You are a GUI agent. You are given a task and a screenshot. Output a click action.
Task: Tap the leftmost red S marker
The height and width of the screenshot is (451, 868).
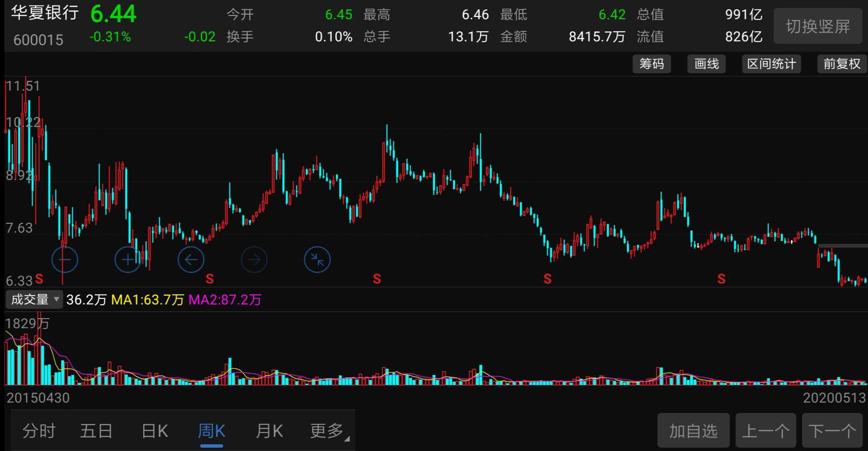[39, 279]
